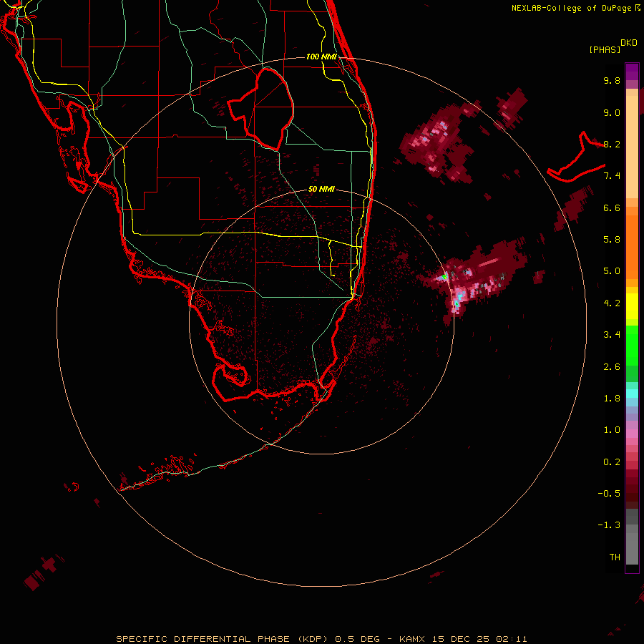Pick the light peach band in color bar
This screenshot has height=644, width=644.
pos(632,147)
